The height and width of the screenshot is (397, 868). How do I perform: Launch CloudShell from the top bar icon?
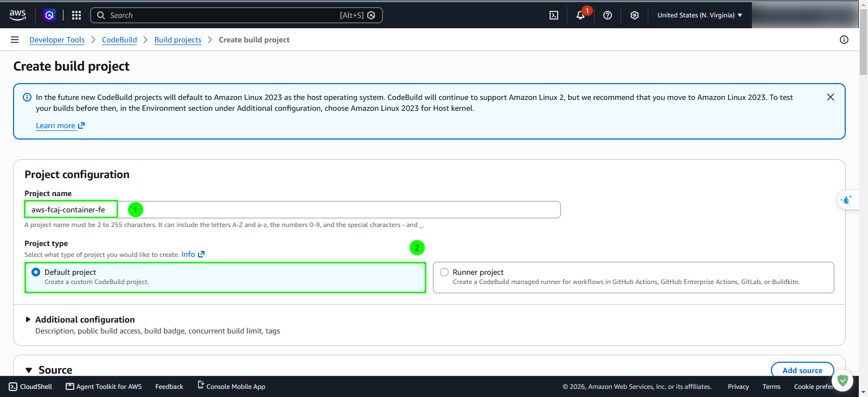pyautogui.click(x=554, y=15)
